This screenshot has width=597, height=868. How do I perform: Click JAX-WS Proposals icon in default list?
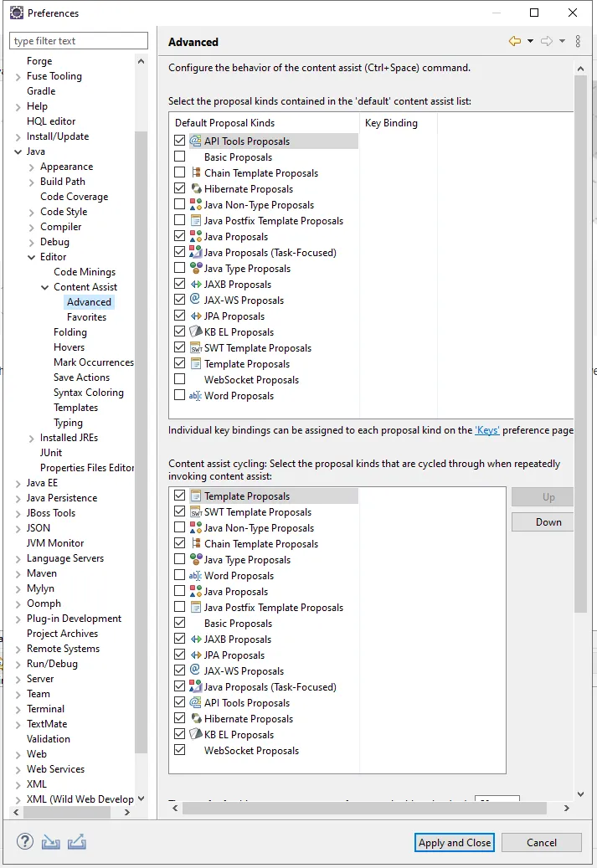coord(195,300)
